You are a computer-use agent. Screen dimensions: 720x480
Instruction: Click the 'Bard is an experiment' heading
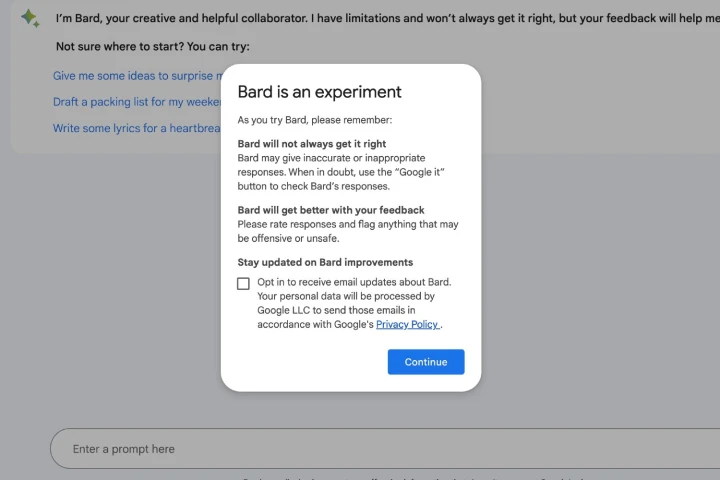pyautogui.click(x=320, y=92)
